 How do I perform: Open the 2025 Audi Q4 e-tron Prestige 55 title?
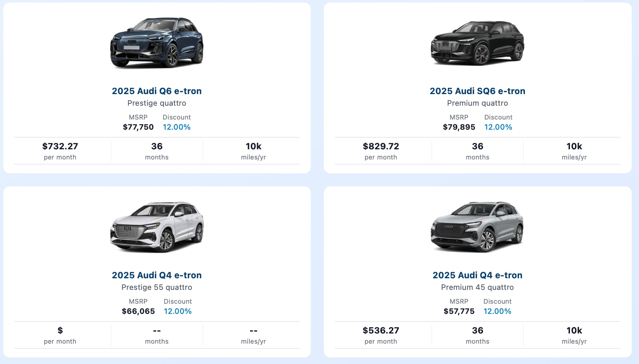[157, 275]
